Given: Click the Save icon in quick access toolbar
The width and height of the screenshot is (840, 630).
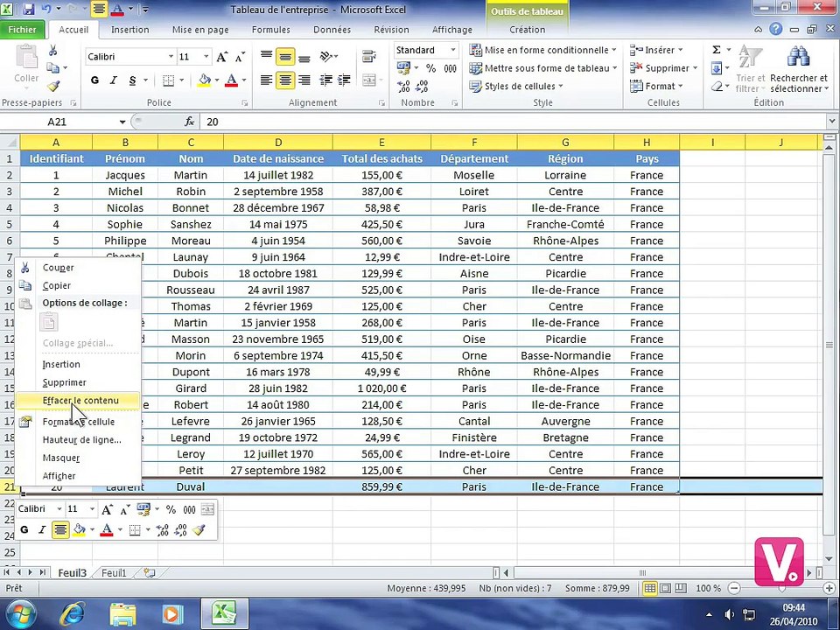Looking at the screenshot, I should [28, 9].
